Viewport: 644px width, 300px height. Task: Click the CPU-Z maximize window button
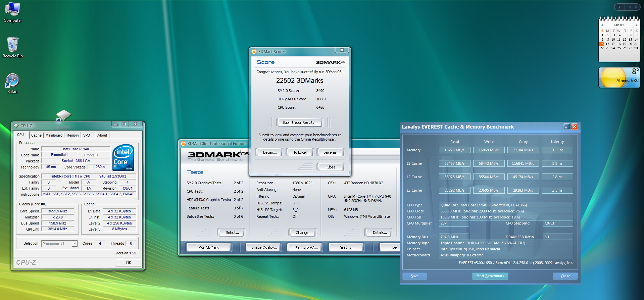click(124, 124)
